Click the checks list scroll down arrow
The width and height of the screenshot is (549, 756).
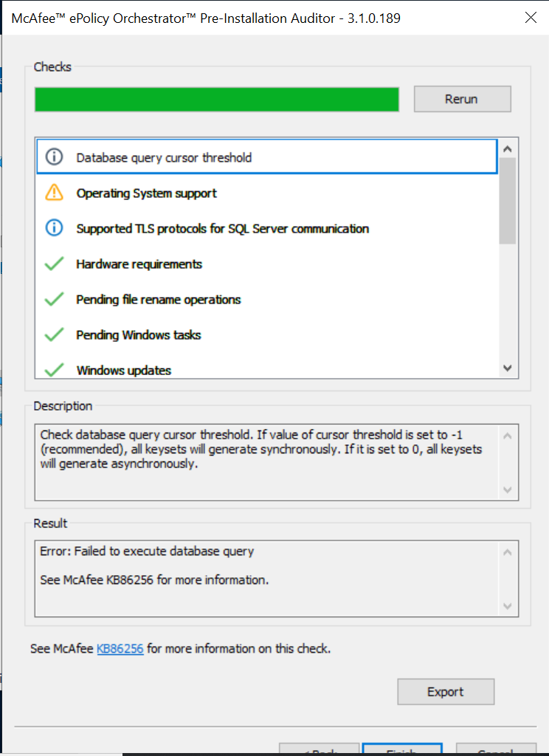[x=507, y=368]
